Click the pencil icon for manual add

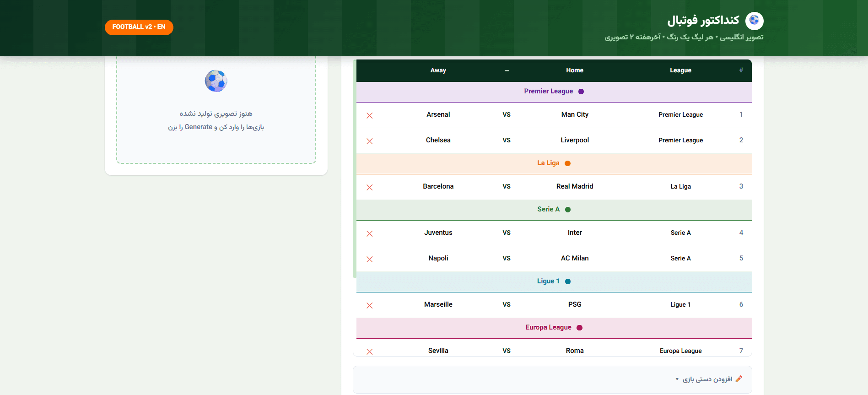tap(739, 379)
